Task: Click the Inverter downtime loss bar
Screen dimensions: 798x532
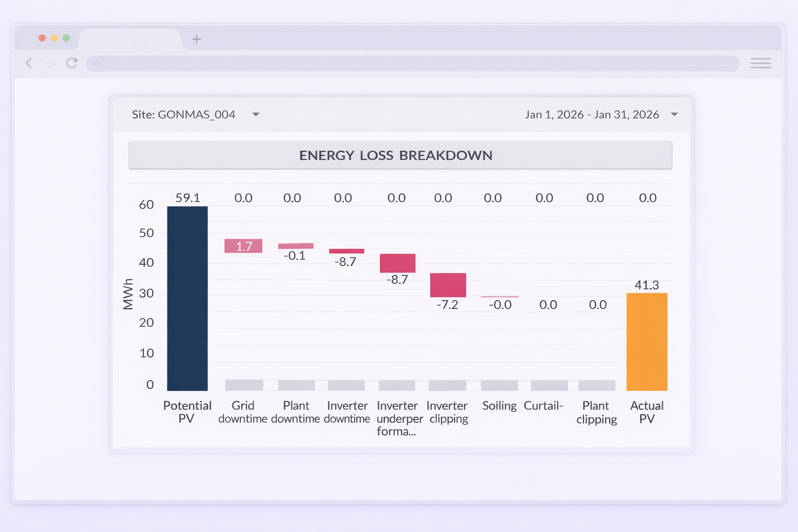Action: (347, 251)
